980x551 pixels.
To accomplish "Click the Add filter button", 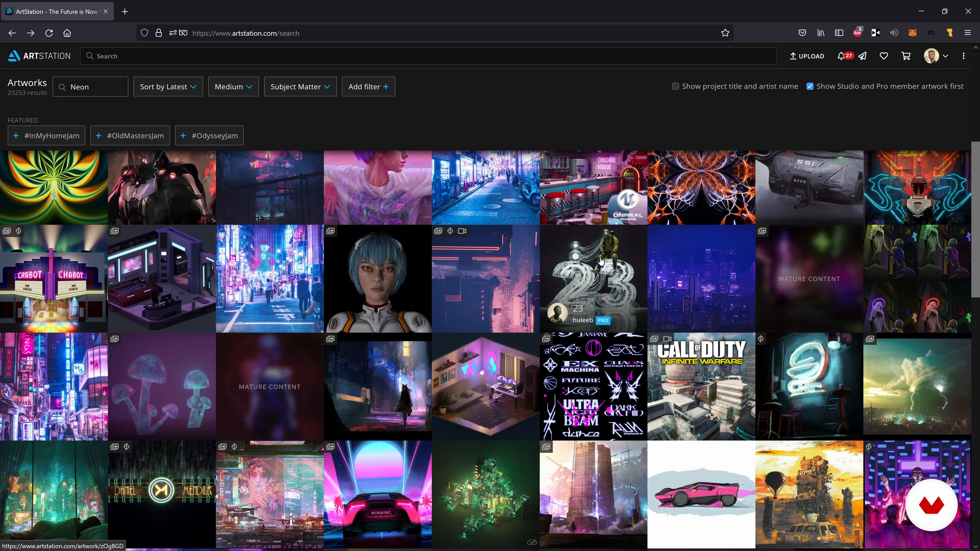I will pyautogui.click(x=368, y=87).
